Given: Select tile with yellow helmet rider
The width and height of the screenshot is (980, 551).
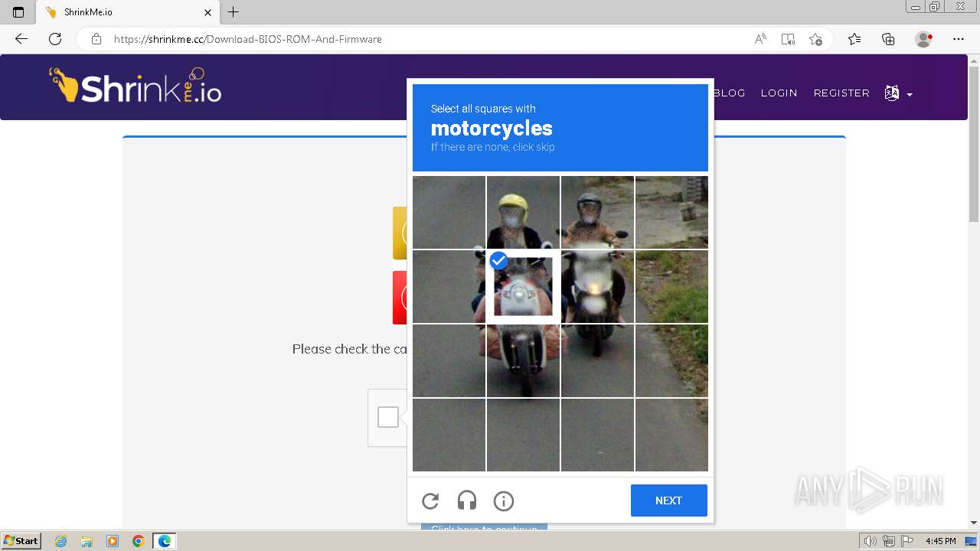Looking at the screenshot, I should pyautogui.click(x=523, y=212).
